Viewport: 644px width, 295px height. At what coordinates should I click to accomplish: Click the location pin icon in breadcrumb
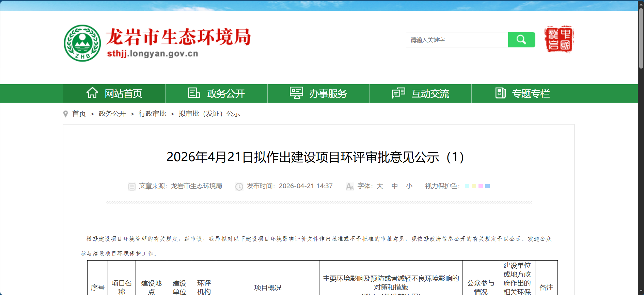(66, 114)
